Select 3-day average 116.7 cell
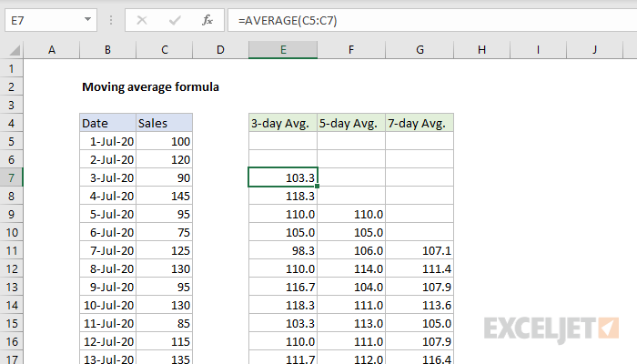Image resolution: width=637 pixels, height=364 pixels. 283,287
